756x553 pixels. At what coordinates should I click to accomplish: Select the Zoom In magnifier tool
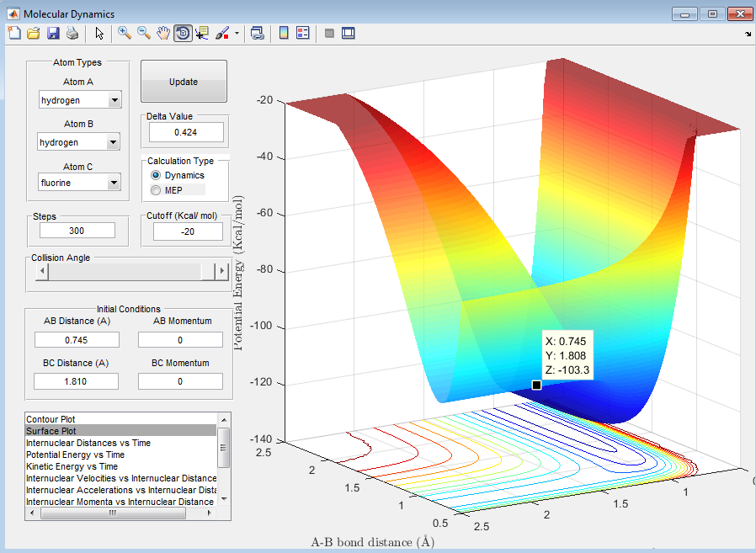pos(125,33)
